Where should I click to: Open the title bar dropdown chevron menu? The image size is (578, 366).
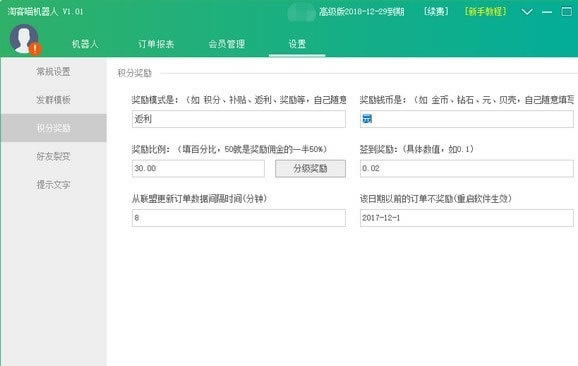(527, 12)
